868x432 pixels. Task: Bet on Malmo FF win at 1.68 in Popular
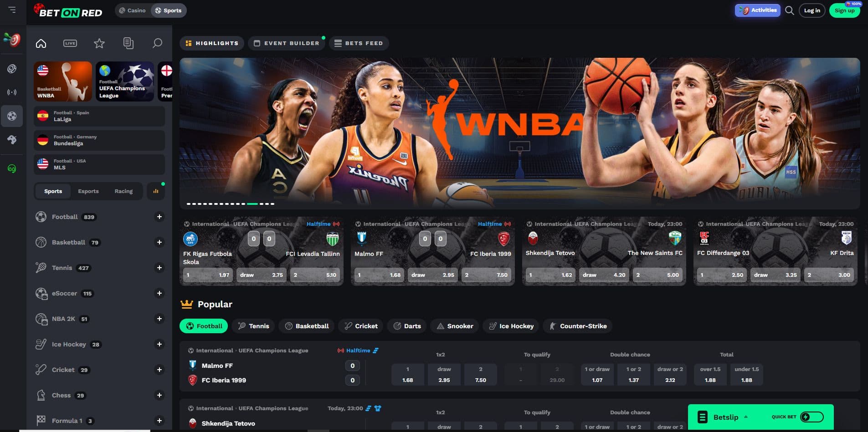click(408, 374)
